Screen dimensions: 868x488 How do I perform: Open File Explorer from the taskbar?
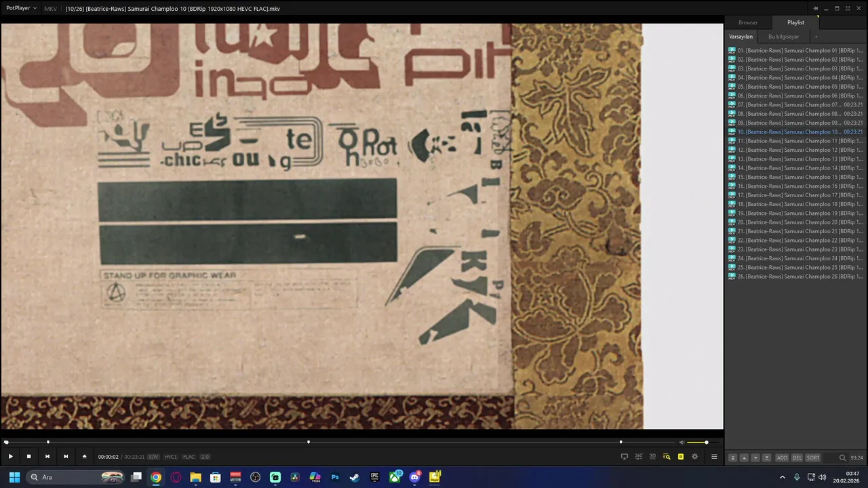coord(195,477)
